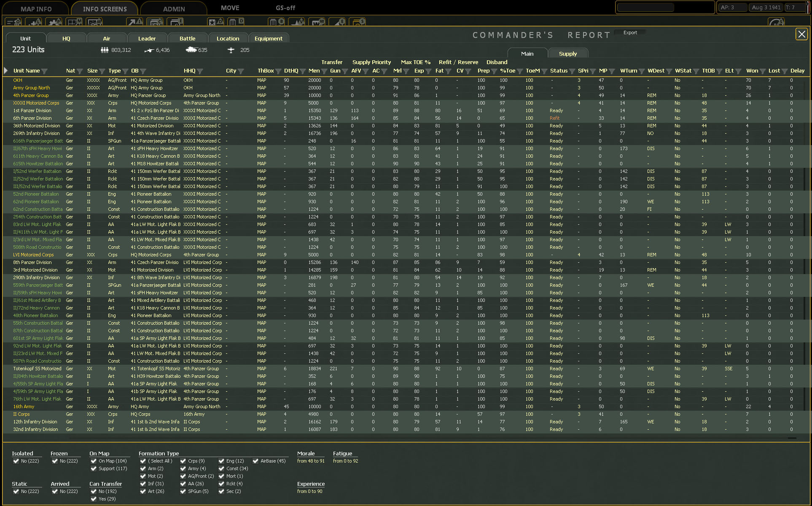Open the Unit Name column filter
812x506 pixels.
click(45, 71)
